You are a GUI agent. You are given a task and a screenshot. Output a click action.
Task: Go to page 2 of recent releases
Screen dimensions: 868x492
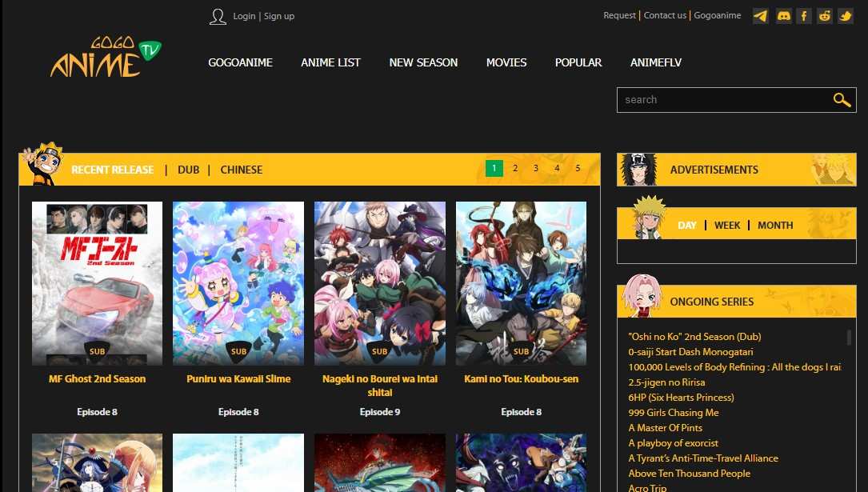click(515, 169)
